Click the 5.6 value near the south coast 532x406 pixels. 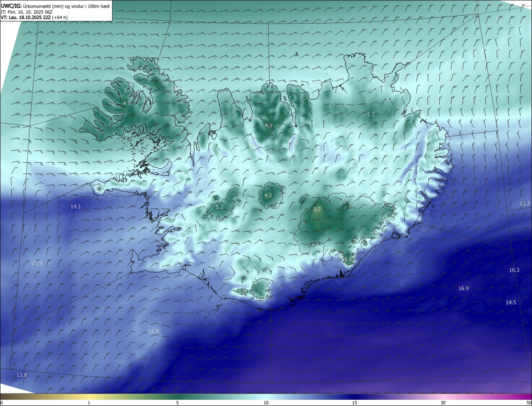(241, 291)
